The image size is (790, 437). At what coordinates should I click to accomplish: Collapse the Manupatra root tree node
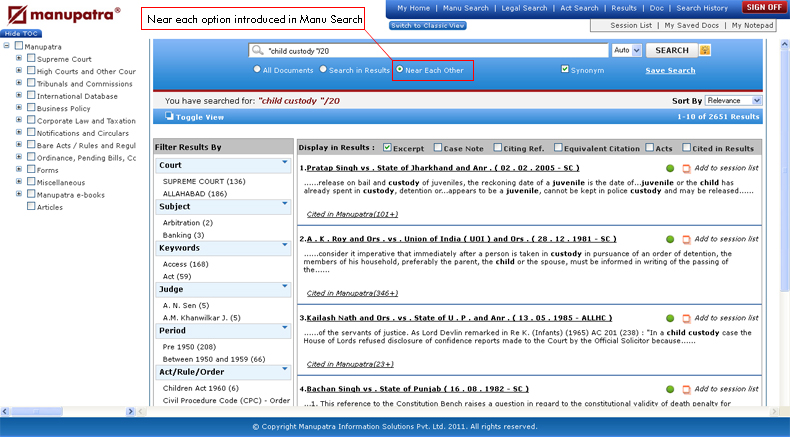tap(7, 45)
